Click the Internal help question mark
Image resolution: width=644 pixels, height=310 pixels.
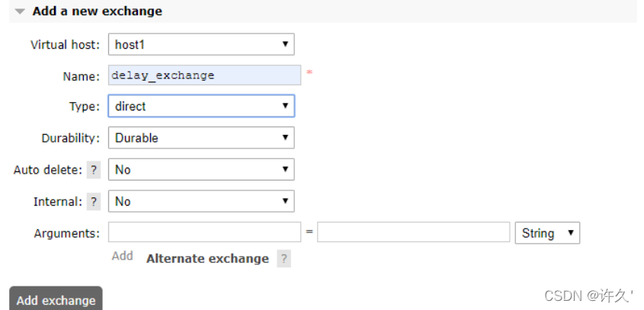(94, 202)
